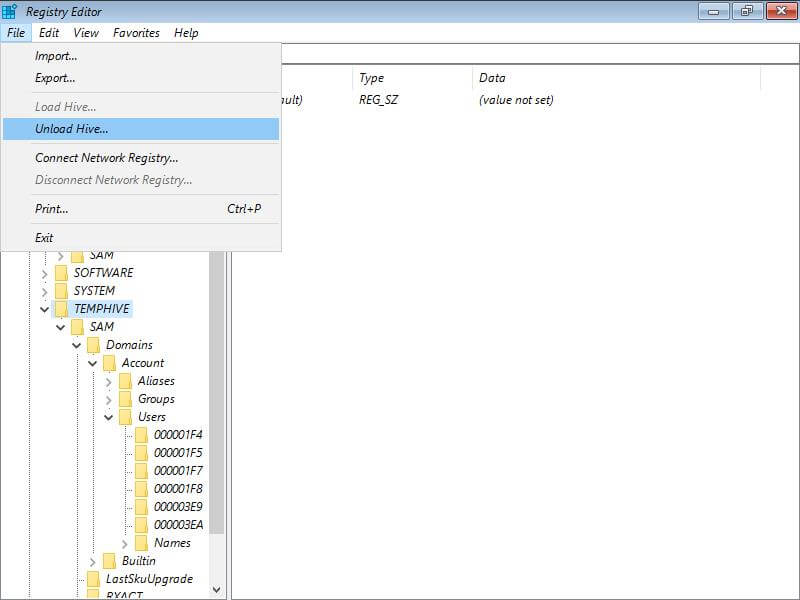Click the LastSkuUpgrade folder icon
Viewport: 800px width, 600px height.
93,579
